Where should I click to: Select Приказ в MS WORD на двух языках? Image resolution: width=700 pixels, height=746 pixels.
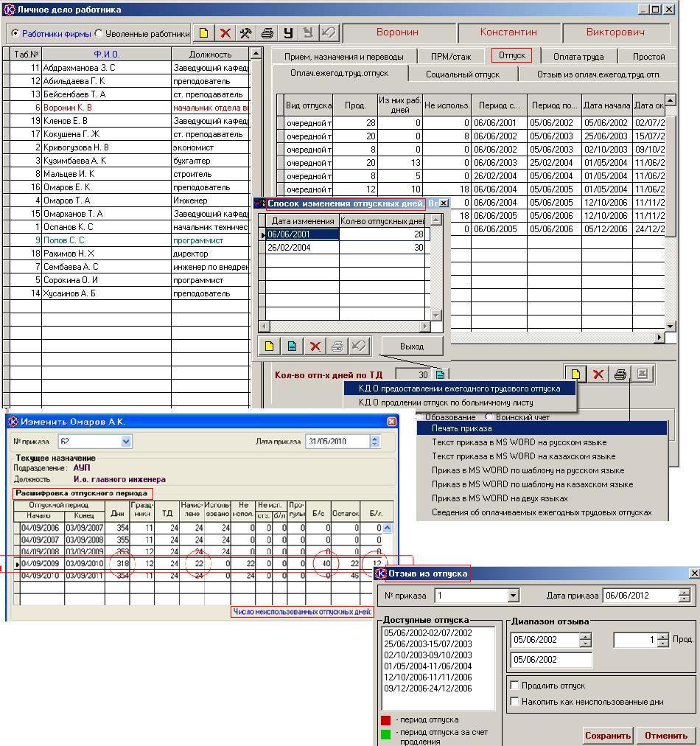tap(542, 498)
